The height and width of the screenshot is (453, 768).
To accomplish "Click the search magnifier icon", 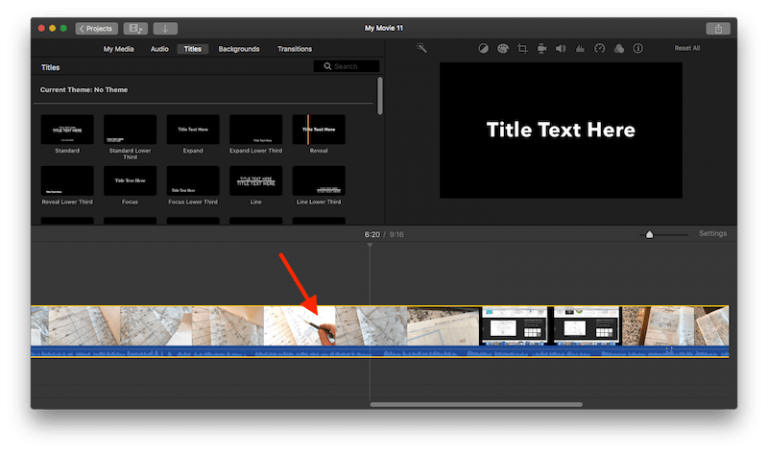I will click(x=327, y=66).
